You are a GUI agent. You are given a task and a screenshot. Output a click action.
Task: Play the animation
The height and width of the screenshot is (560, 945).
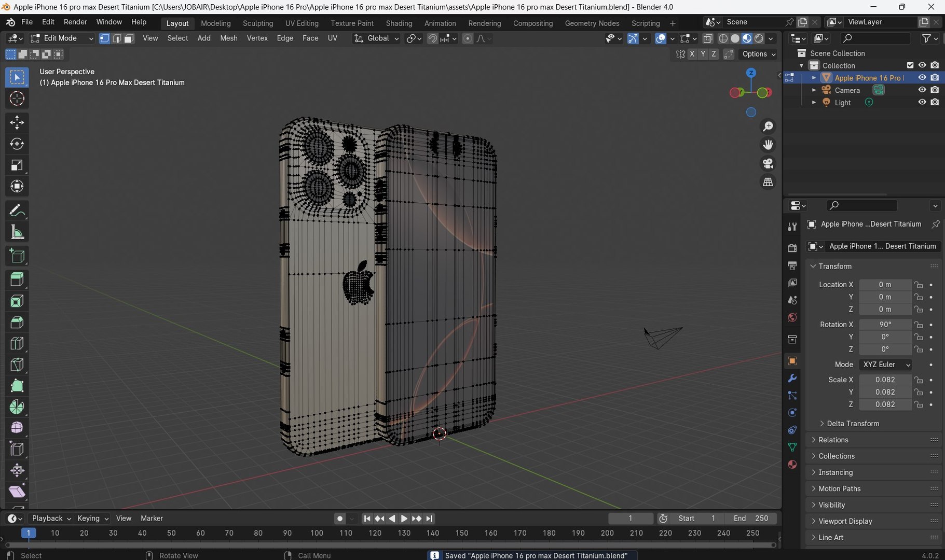(404, 519)
